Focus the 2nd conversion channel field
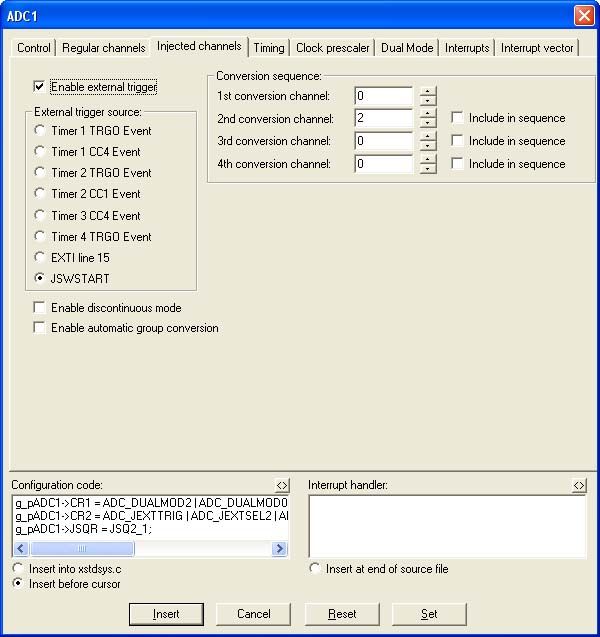600x637 pixels. click(x=383, y=118)
